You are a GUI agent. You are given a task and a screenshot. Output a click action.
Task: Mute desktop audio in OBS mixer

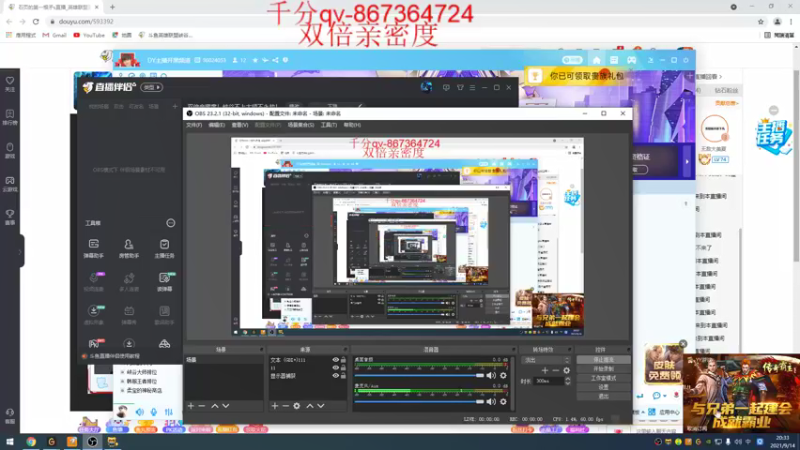[x=491, y=376]
